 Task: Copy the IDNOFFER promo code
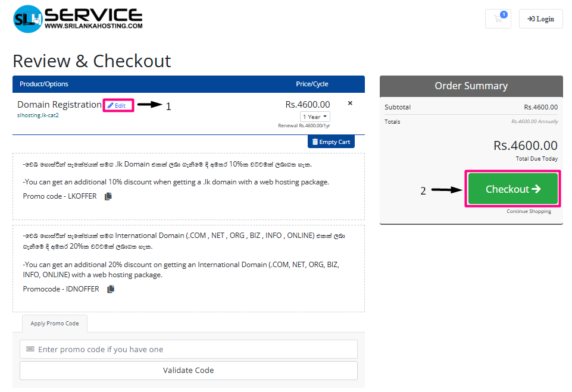111,289
